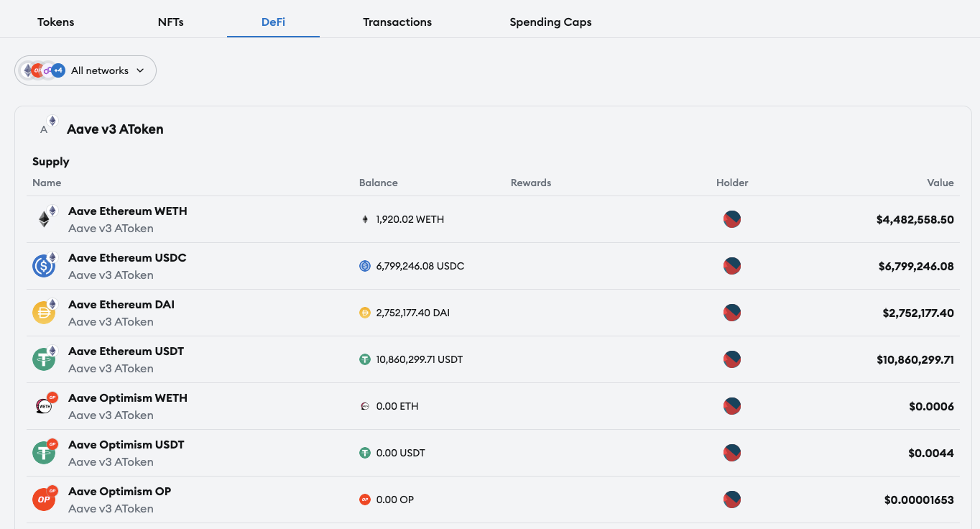Click the small ETH icon beside 1,920.02 WETH
The height and width of the screenshot is (529, 980).
[365, 219]
